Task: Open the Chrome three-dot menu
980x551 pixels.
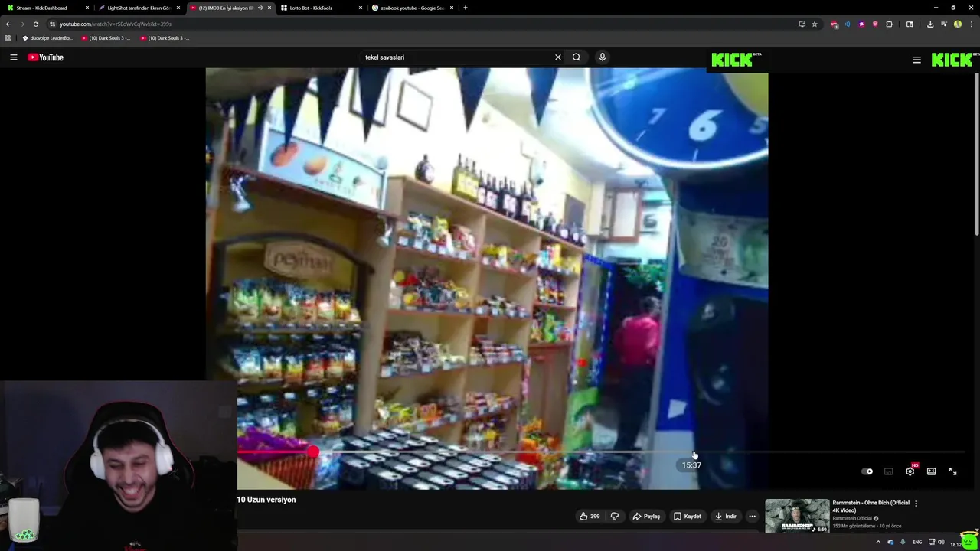Action: [972, 24]
